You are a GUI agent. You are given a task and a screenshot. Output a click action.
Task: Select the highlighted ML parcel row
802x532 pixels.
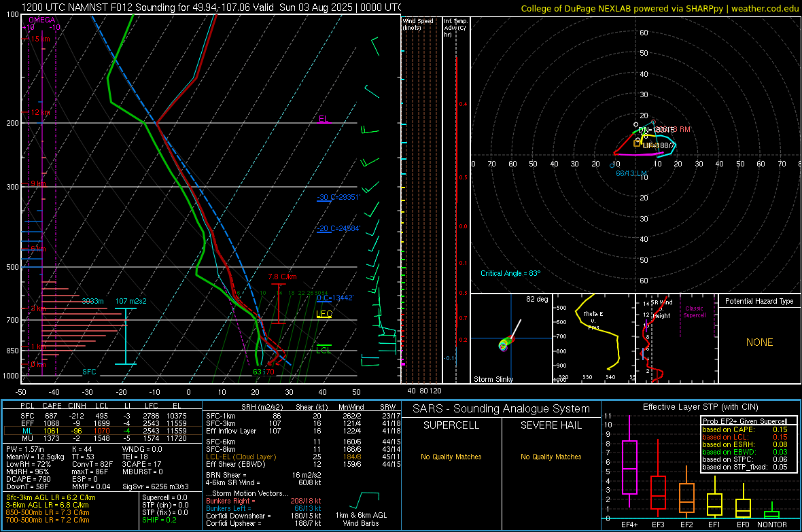click(x=102, y=431)
